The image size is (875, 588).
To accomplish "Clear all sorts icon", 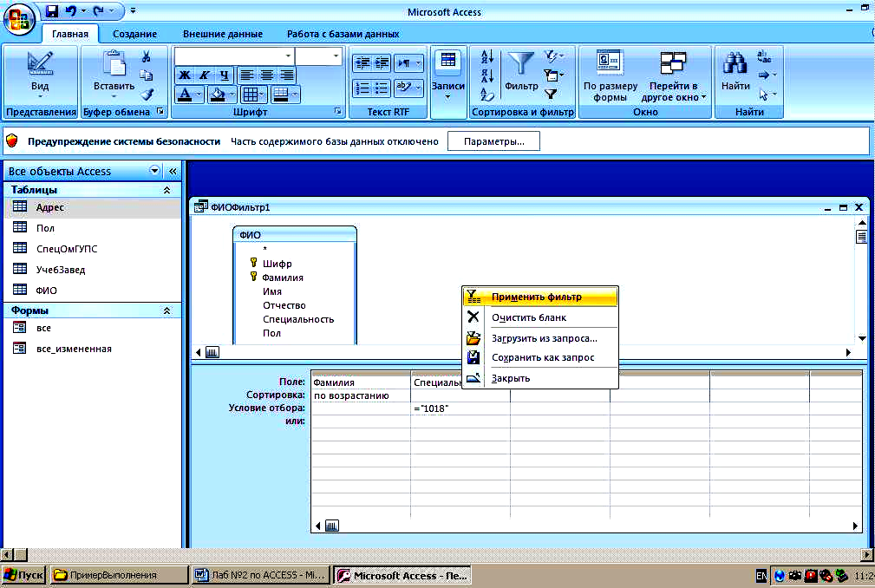I will tap(487, 95).
